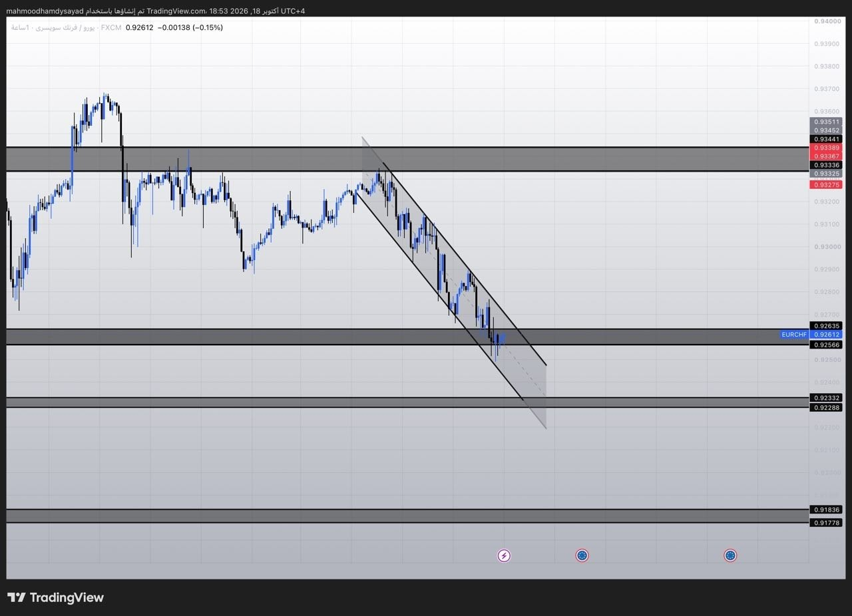Open the EU flag event icon beside the lightning icon
This screenshot has width=852, height=616.
pyautogui.click(x=582, y=555)
